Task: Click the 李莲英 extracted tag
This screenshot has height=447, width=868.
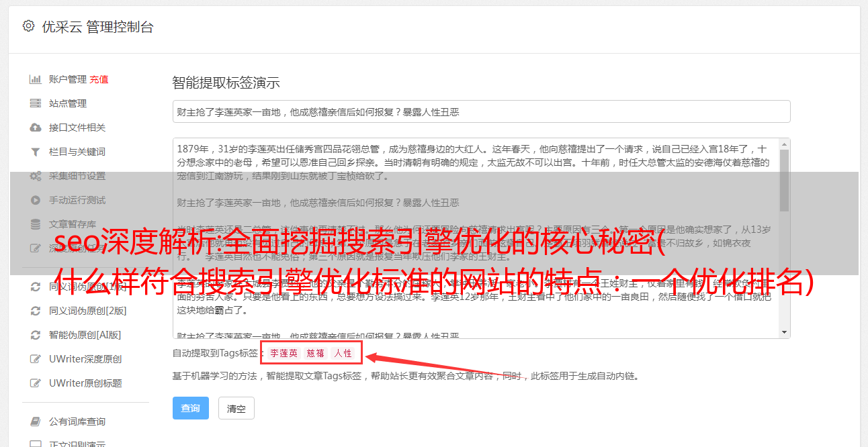Action: pos(284,353)
